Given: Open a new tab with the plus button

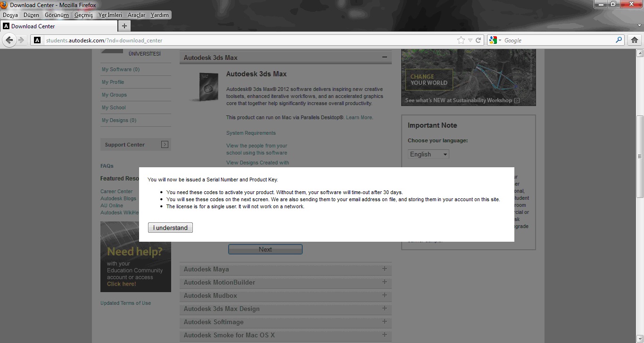Looking at the screenshot, I should [124, 26].
